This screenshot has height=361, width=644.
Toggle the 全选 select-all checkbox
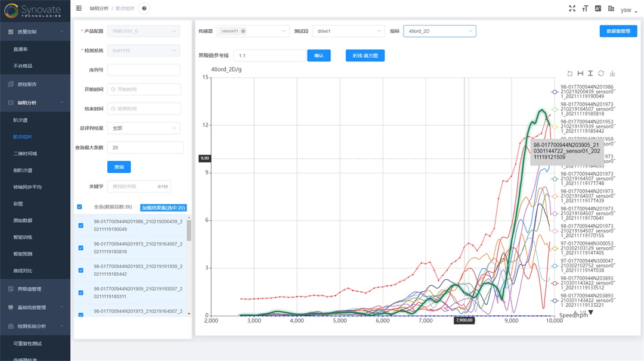(x=80, y=207)
